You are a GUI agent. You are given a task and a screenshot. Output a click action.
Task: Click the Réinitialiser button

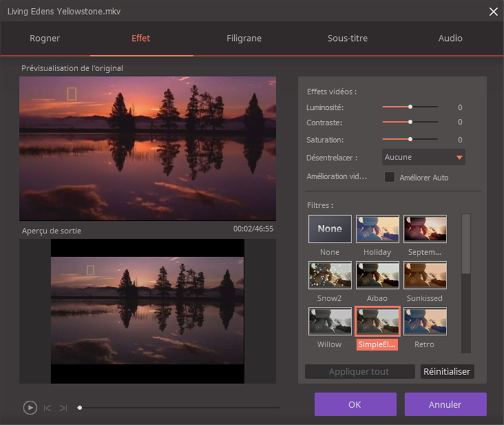coord(447,372)
